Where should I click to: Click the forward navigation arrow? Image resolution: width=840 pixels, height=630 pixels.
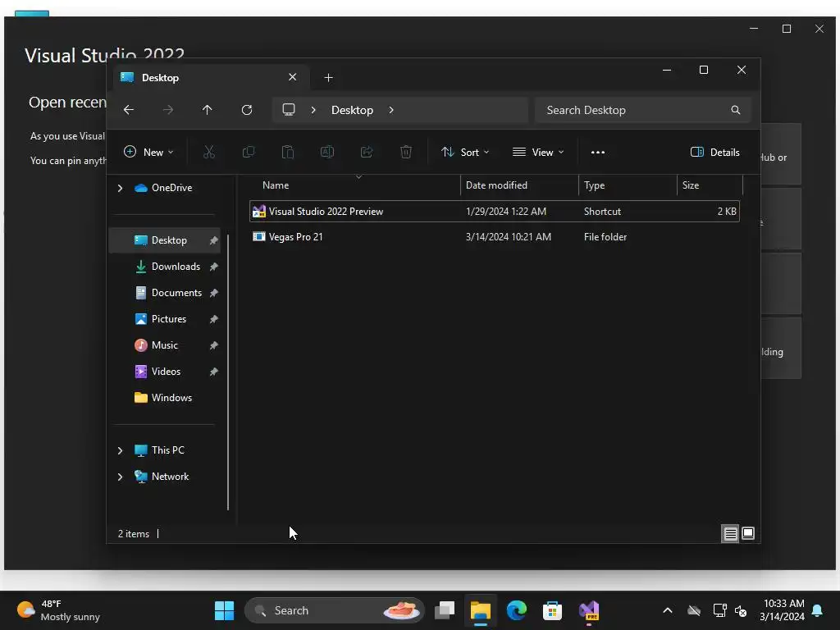click(x=168, y=110)
